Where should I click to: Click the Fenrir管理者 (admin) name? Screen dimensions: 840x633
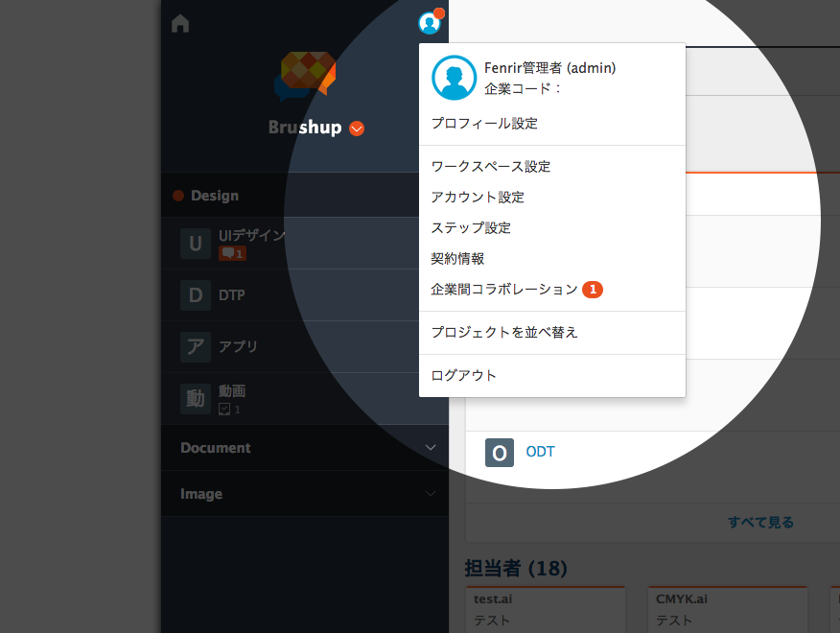click(x=549, y=68)
